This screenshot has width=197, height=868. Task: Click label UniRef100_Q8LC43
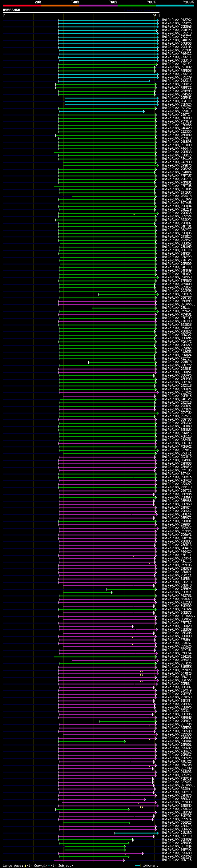(177, 61)
